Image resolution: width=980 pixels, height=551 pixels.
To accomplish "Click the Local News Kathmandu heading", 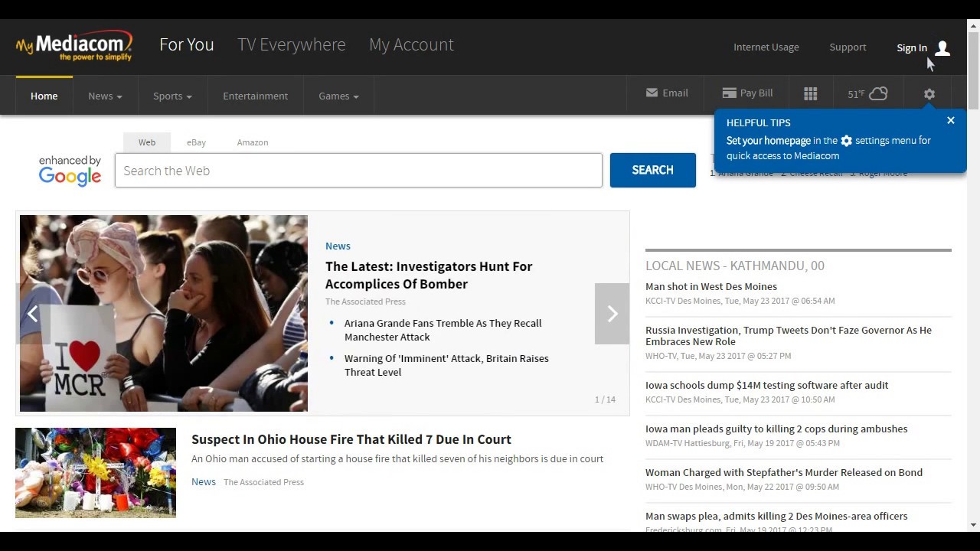I will [x=735, y=266].
